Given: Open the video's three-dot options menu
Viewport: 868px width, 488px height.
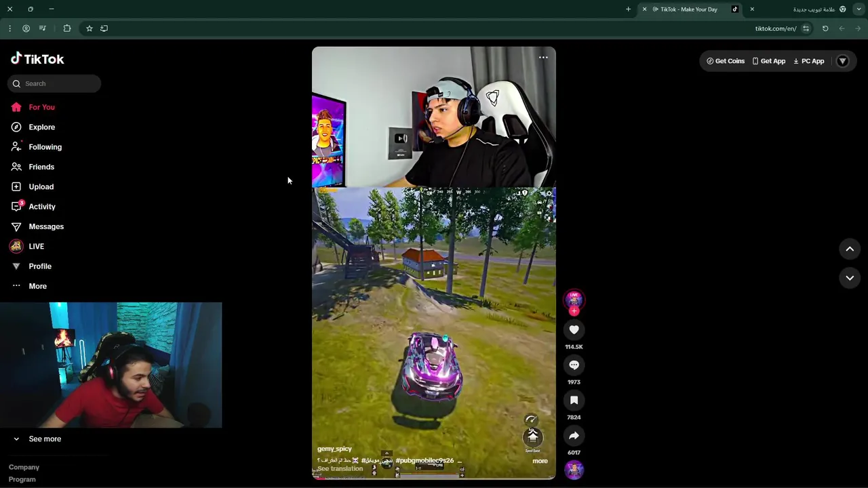Looking at the screenshot, I should (x=543, y=58).
